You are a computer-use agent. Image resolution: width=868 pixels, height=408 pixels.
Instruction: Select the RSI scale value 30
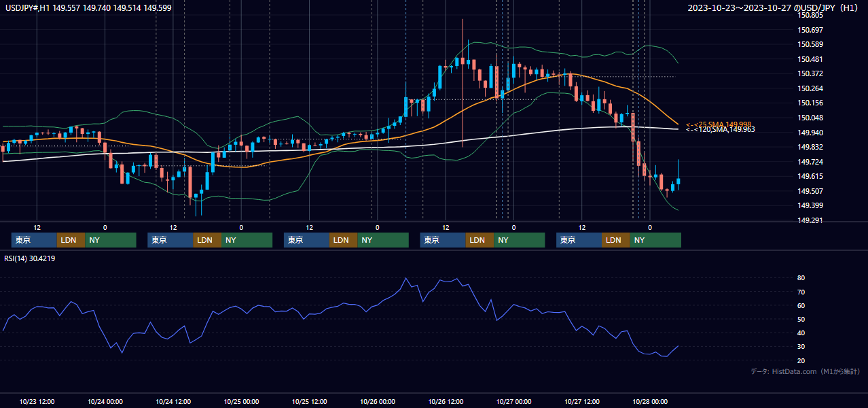point(801,347)
